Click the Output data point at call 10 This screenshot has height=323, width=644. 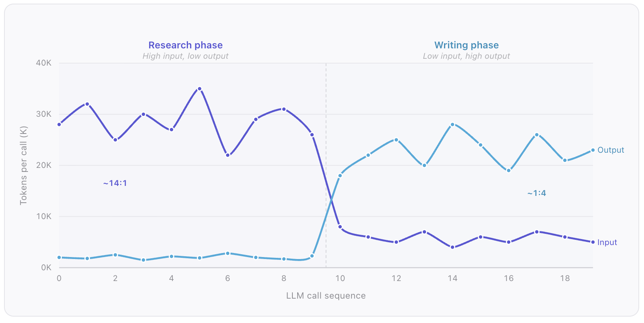coord(340,175)
